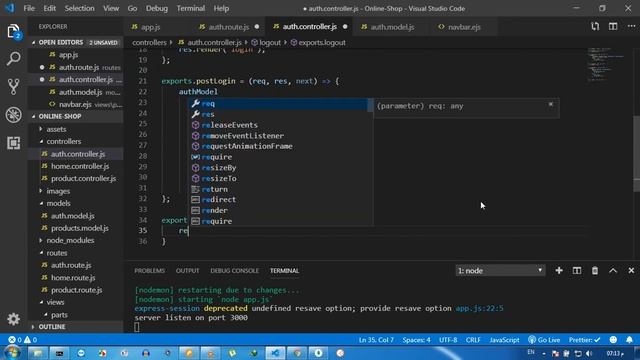Viewport: 640px width, 360px height.
Task: Change the UTF-8 encoding
Action: [448, 340]
